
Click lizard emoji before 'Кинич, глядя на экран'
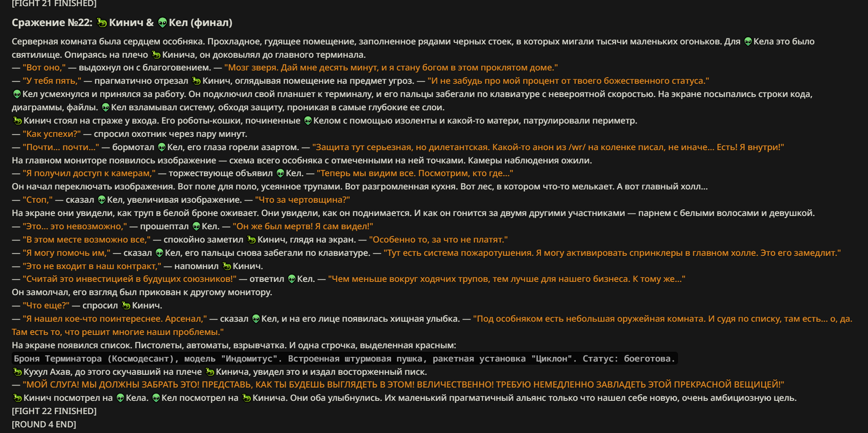251,239
